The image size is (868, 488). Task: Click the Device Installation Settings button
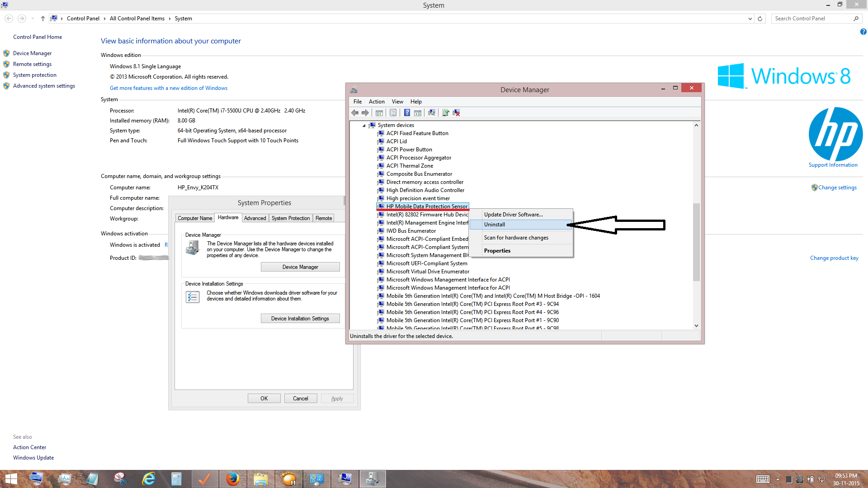[300, 319]
